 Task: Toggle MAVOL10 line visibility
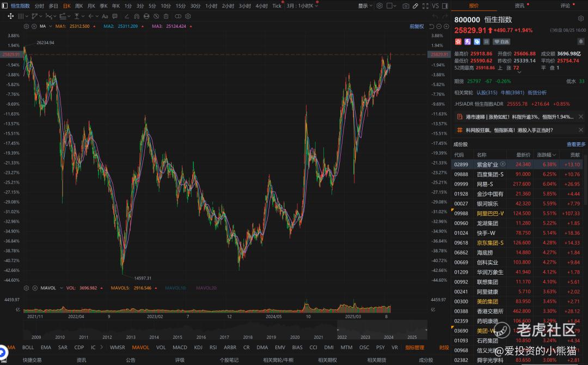[x=175, y=288]
